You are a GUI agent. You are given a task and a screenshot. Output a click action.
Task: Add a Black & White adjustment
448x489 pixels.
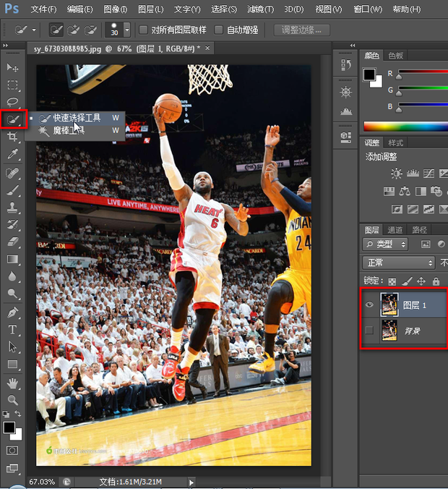pyautogui.click(x=421, y=191)
